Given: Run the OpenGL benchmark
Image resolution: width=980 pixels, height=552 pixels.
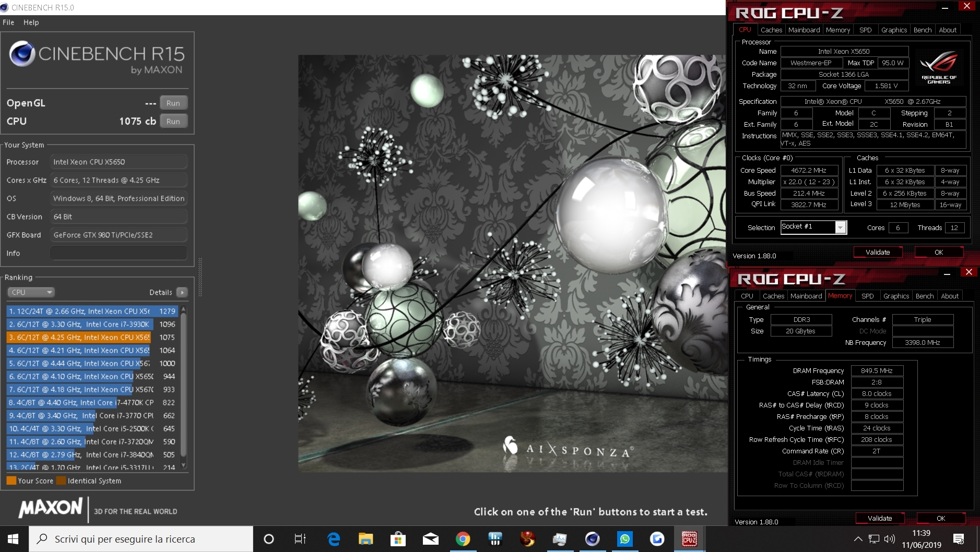Looking at the screenshot, I should (x=173, y=103).
